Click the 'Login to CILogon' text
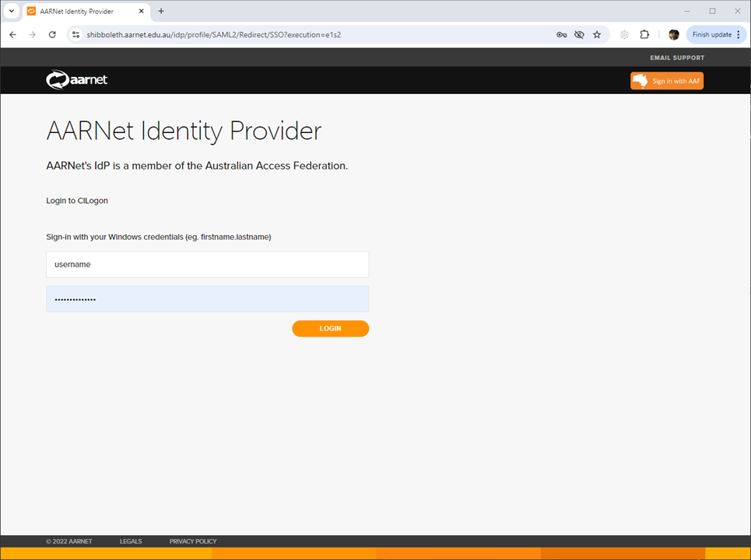This screenshot has height=560, width=751. pyautogui.click(x=76, y=201)
